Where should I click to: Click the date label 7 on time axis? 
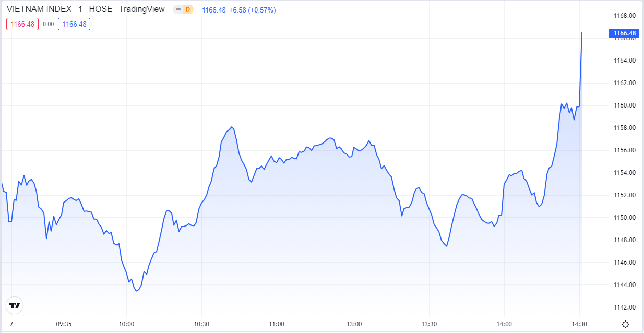[x=11, y=324]
